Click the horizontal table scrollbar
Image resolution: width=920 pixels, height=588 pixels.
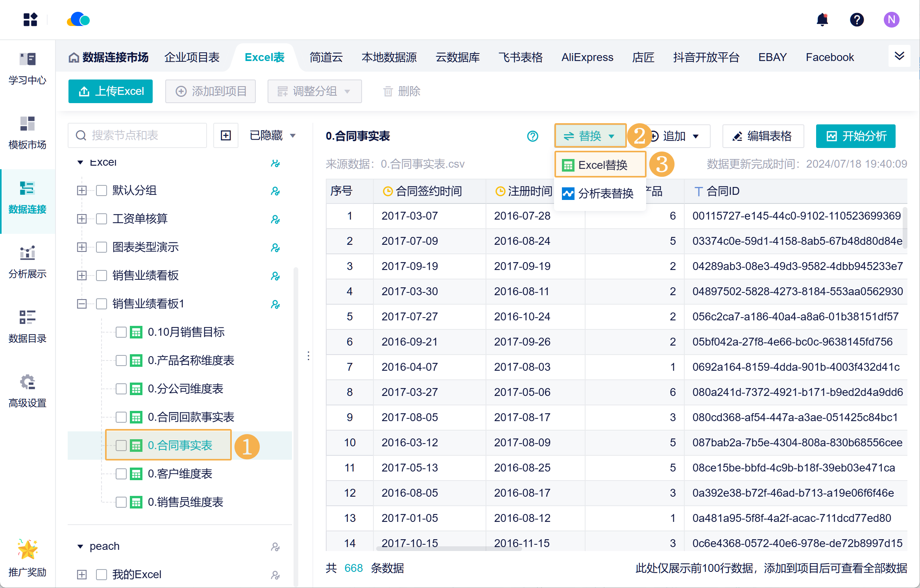449,548
